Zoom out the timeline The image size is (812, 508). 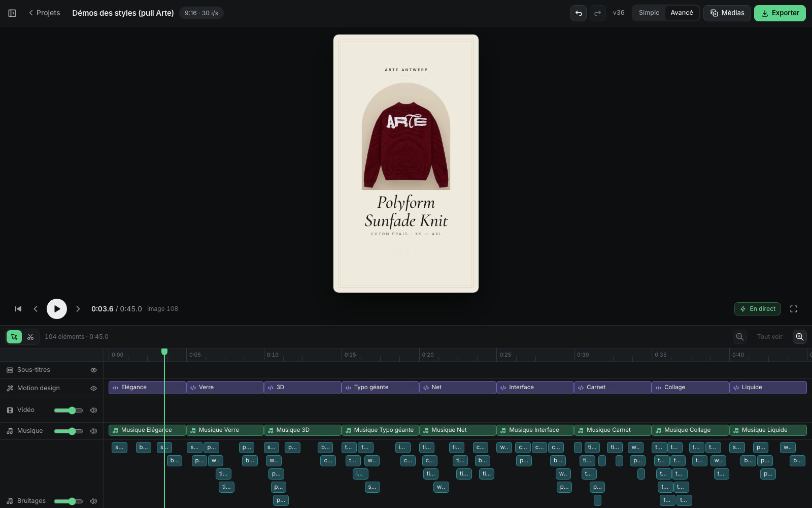tap(740, 337)
